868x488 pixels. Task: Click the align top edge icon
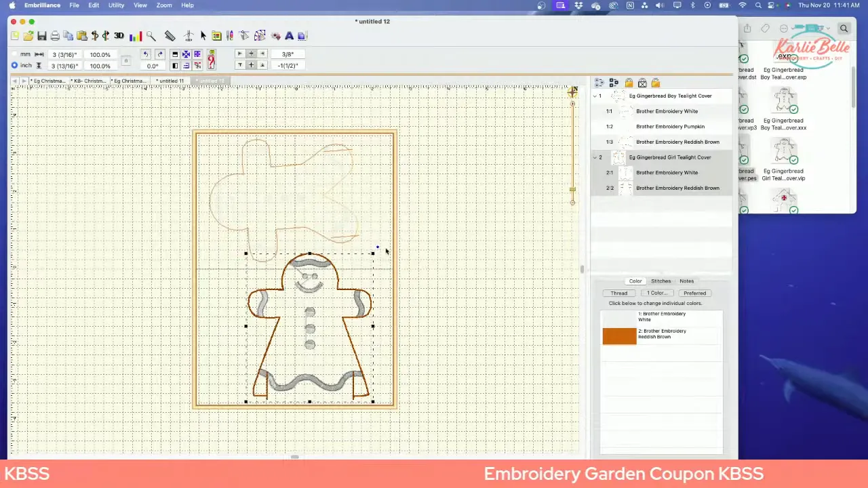coord(239,65)
